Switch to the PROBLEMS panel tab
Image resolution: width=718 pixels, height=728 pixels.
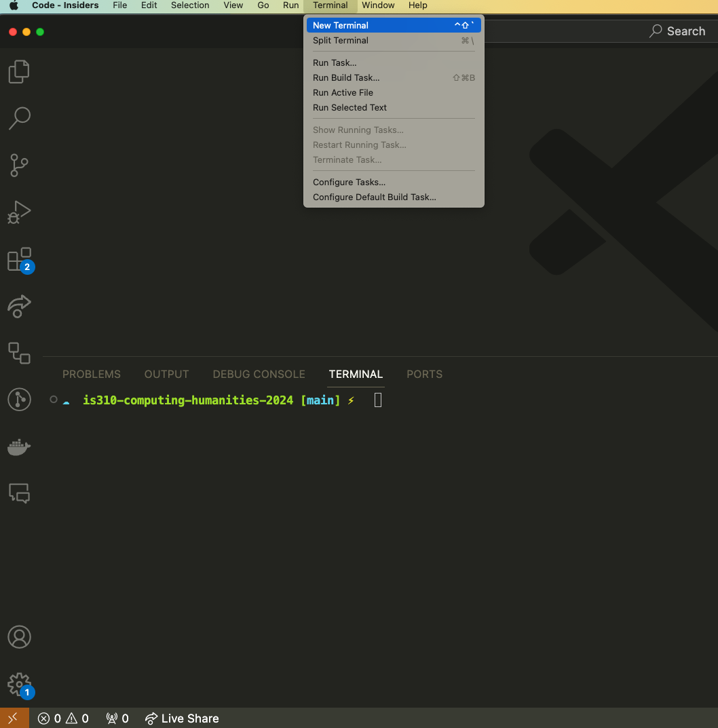pyautogui.click(x=92, y=375)
